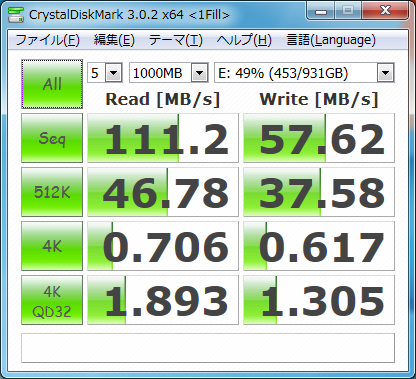Viewport: 416px width, 379px height.
Task: Click the 512K write result 37.58
Action: pos(319,192)
